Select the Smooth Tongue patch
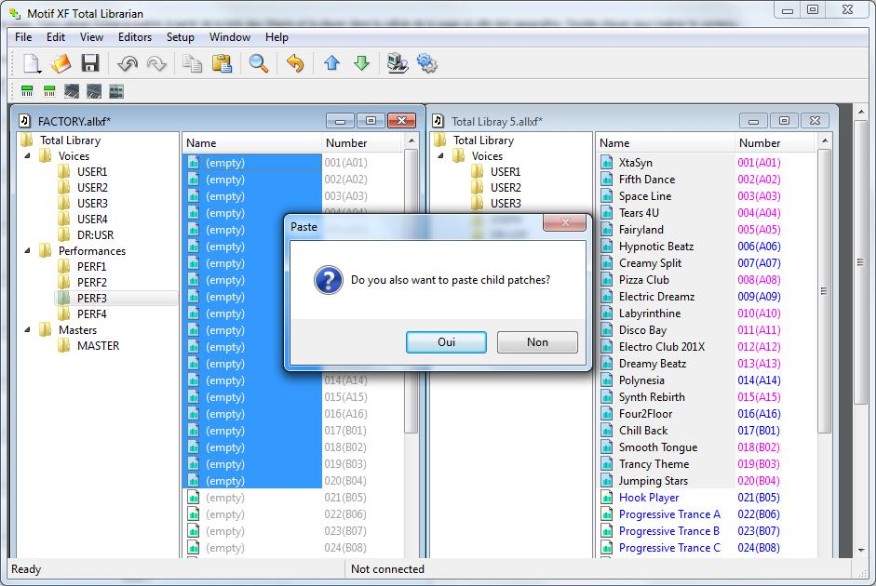876x586 pixels. 658,447
